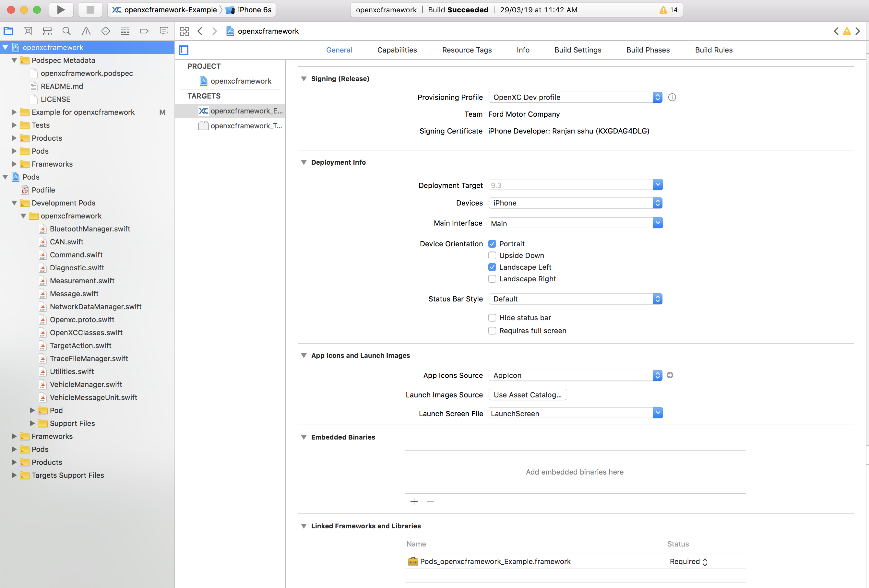
Task: Enable Upside Down device orientation
Action: [x=493, y=255]
